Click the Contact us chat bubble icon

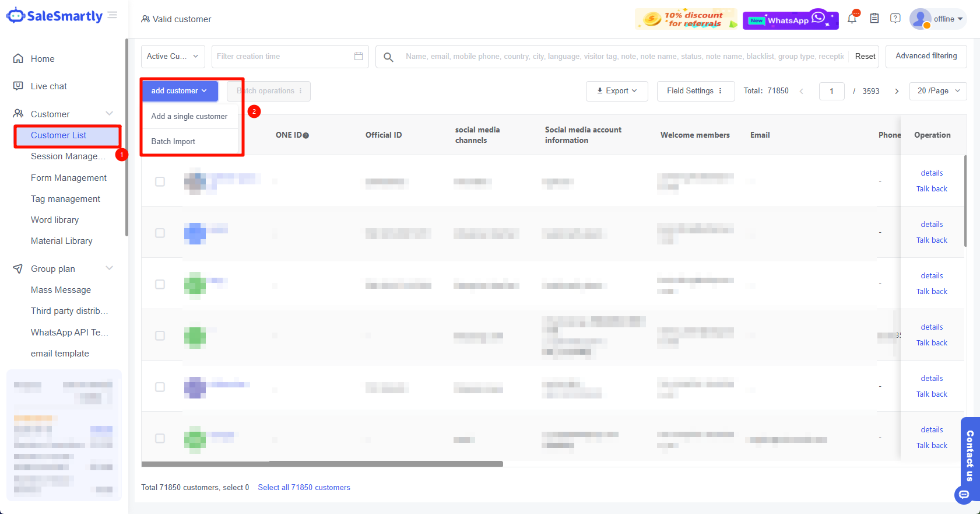tap(964, 494)
